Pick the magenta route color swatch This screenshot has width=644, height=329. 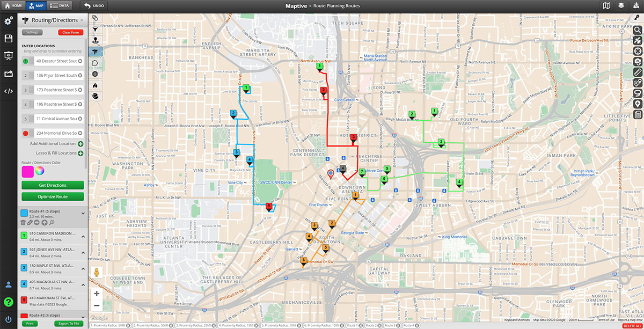tap(27, 172)
